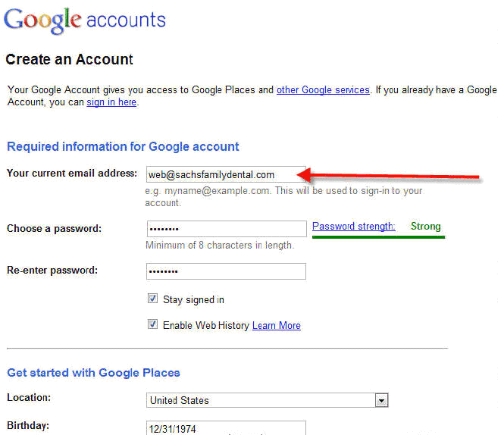
Task: Click the green password strength bar
Action: click(x=378, y=237)
